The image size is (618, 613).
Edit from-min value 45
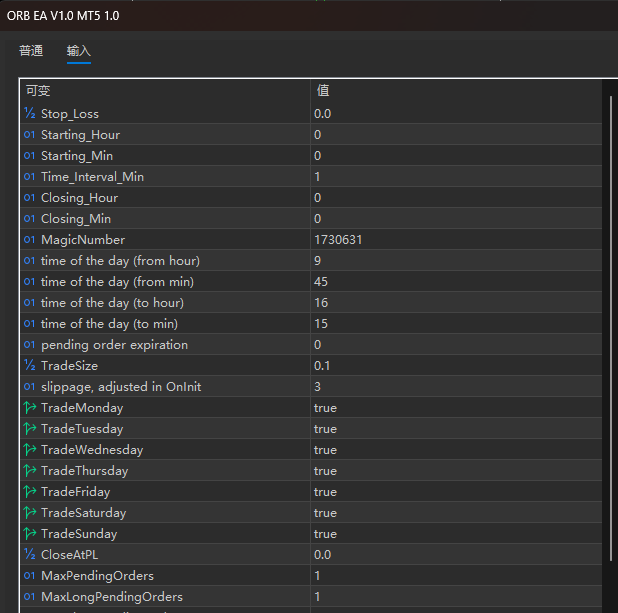[x=456, y=281]
